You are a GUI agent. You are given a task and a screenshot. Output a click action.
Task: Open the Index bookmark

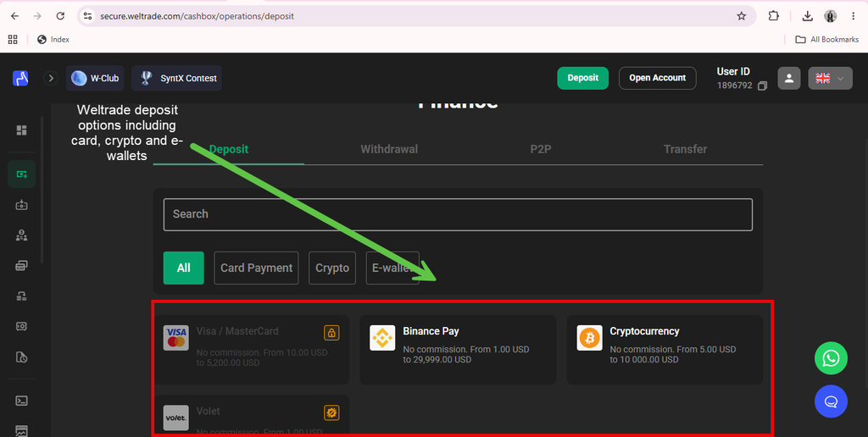[53, 39]
